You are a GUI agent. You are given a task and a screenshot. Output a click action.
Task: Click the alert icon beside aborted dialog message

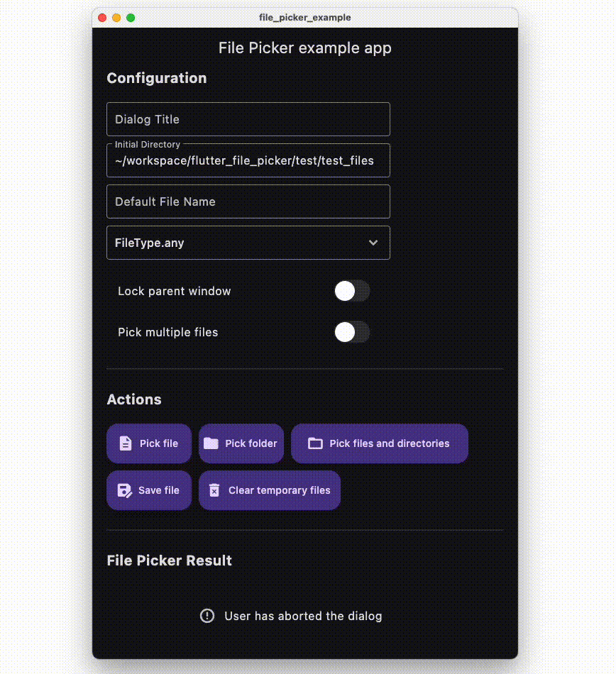point(207,616)
